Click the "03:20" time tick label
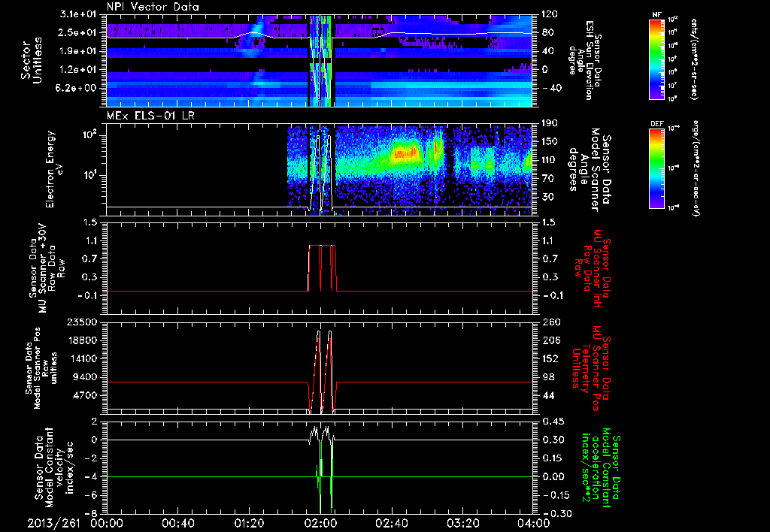Screen dimensions: 770x532 (x=462, y=524)
